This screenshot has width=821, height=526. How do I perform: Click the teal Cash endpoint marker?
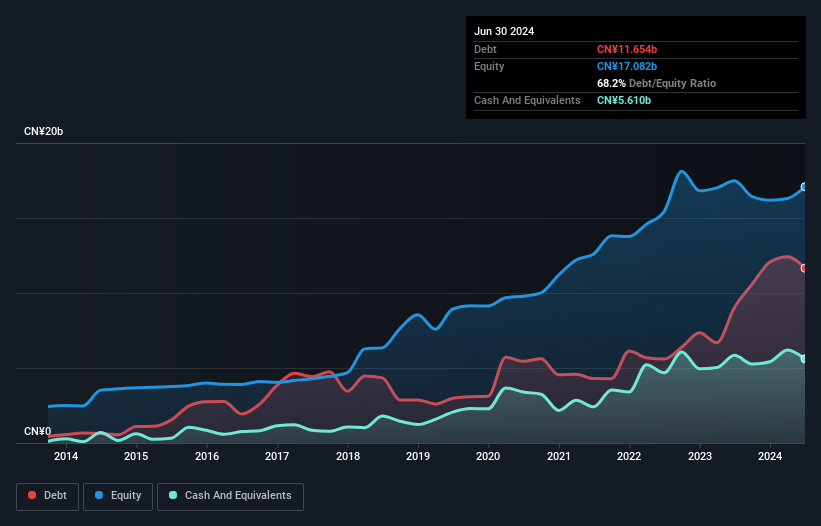(x=805, y=359)
